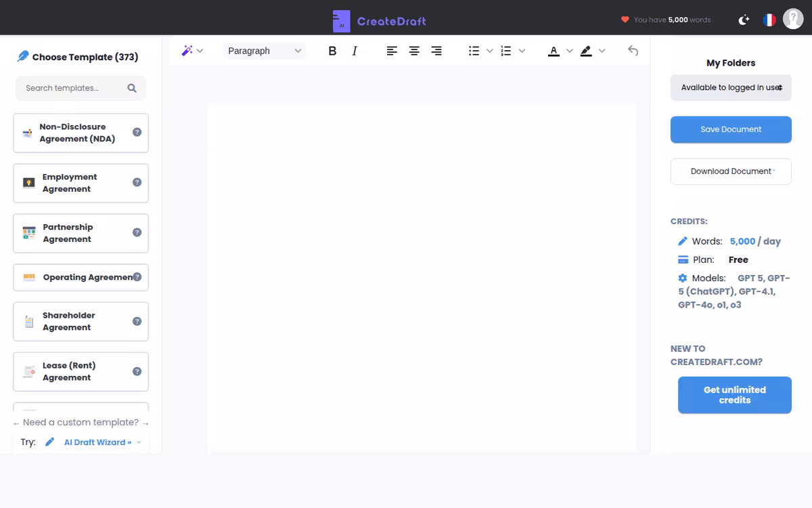Click the Get unlimited credits button

[x=735, y=395]
